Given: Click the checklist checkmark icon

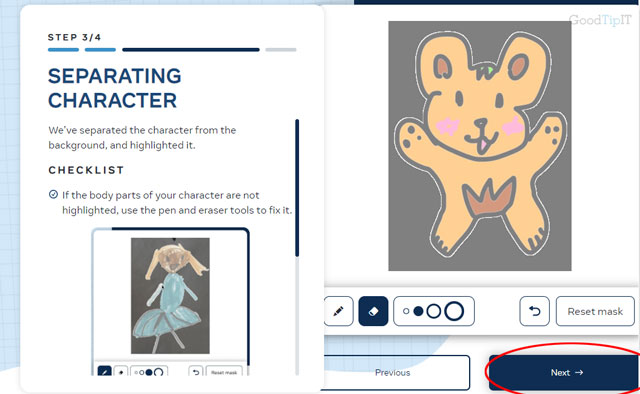Looking at the screenshot, I should (x=53, y=194).
